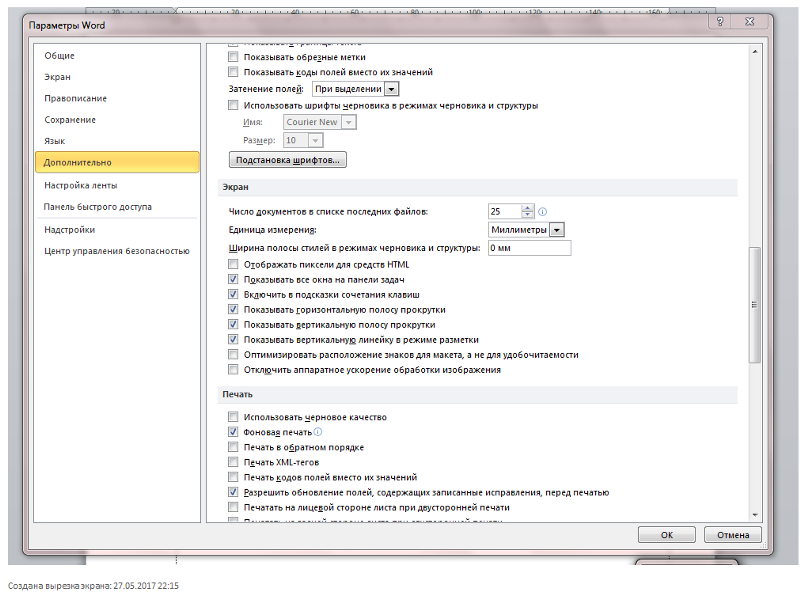
Task: Go to the Правописание category
Action: (x=117, y=98)
